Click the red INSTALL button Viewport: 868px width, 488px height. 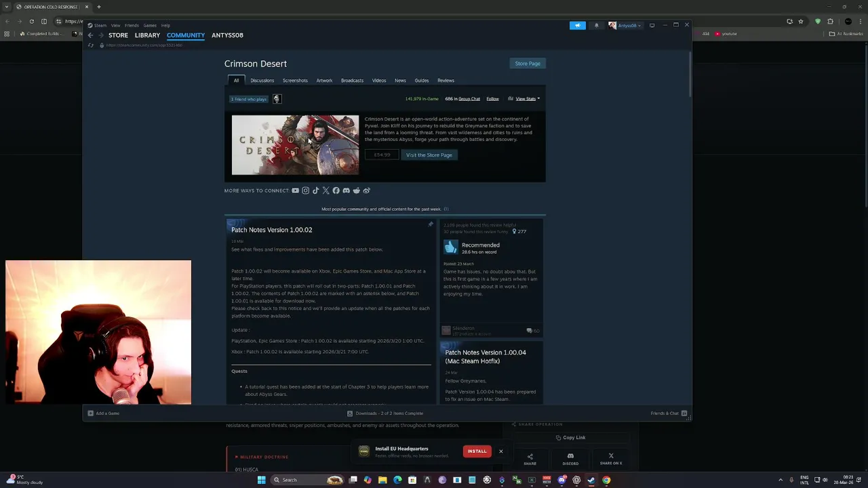(x=477, y=451)
